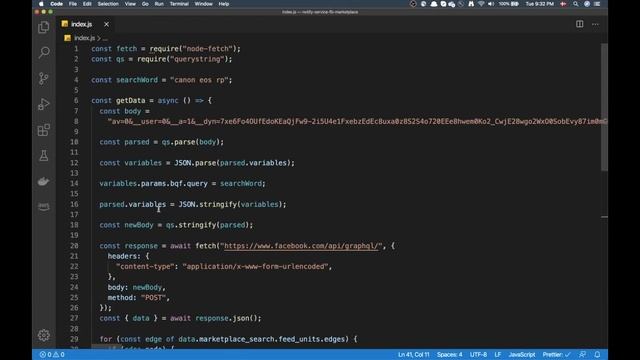The height and width of the screenshot is (360, 640).
Task: Open editor More Actions ellipsis
Action: (x=596, y=24)
